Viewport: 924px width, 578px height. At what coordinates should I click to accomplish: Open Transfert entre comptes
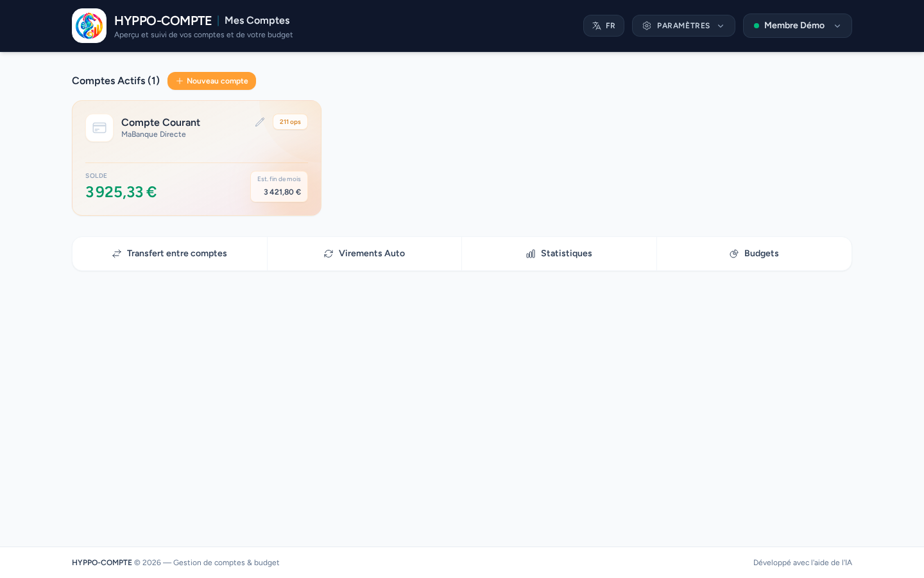pos(170,254)
